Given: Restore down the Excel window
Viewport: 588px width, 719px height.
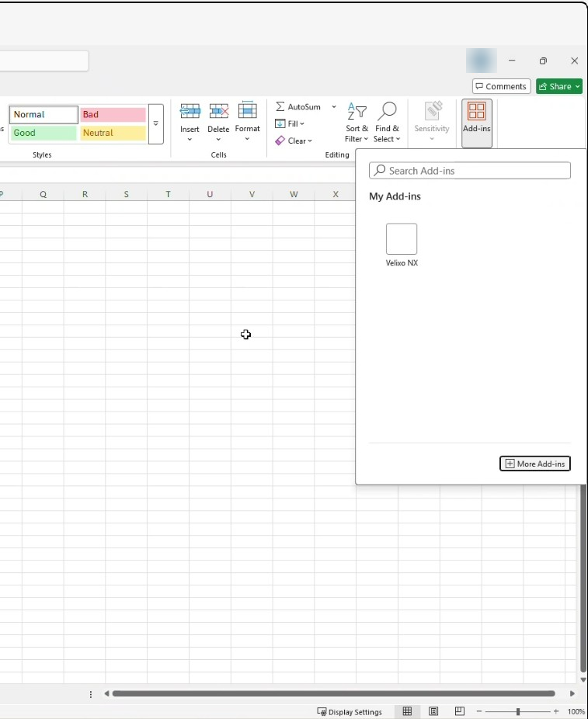Looking at the screenshot, I should pyautogui.click(x=543, y=61).
